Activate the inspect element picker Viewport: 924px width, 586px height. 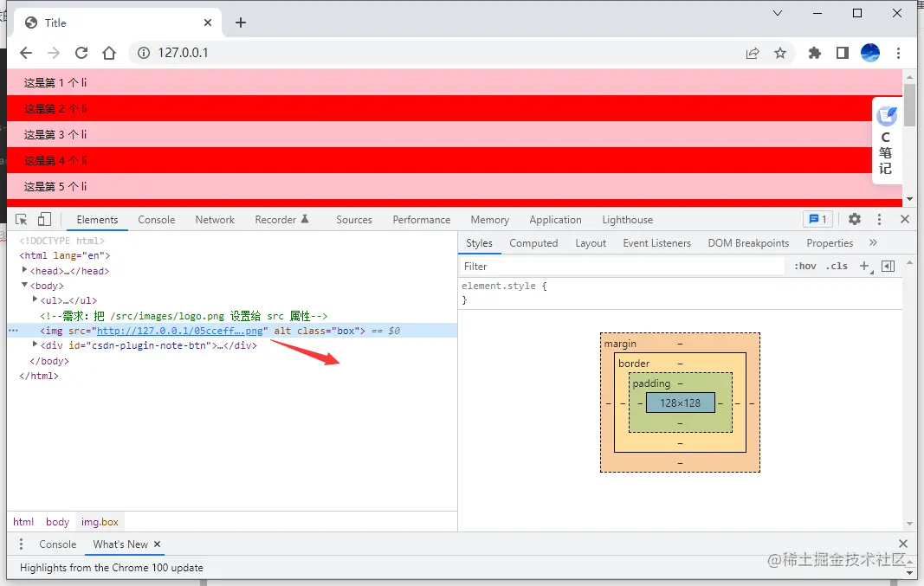(21, 220)
